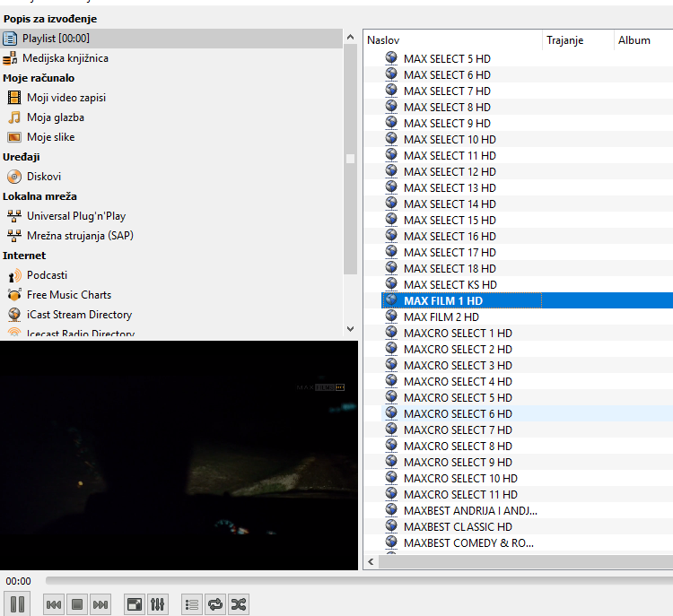Screen dimensions: 673x616
Task: Select MAX FILM 2 HD channel
Action: pyautogui.click(x=441, y=317)
